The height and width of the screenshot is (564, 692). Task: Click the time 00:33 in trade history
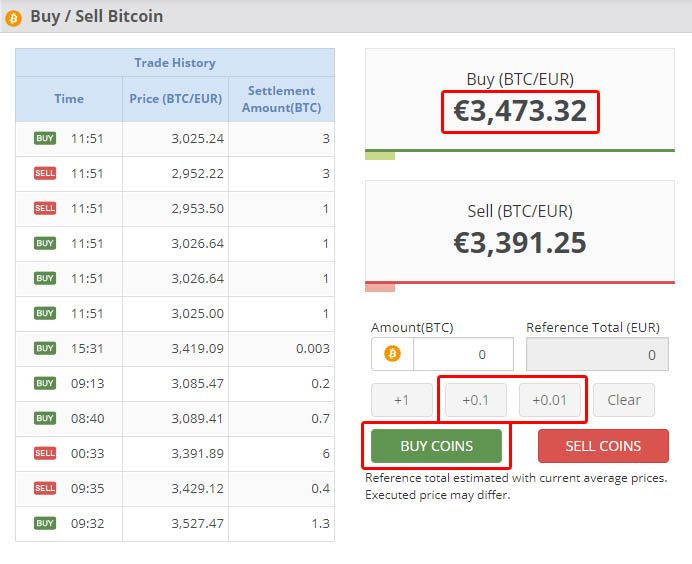(87, 453)
